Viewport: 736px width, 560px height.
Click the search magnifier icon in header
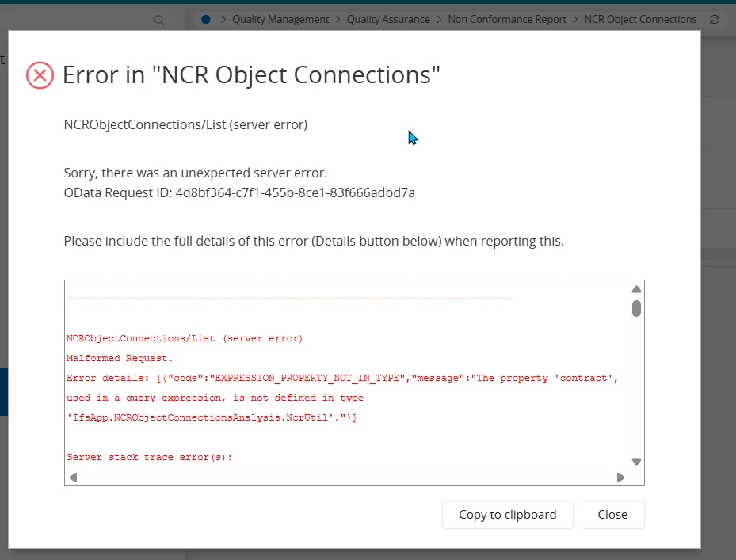[x=158, y=20]
